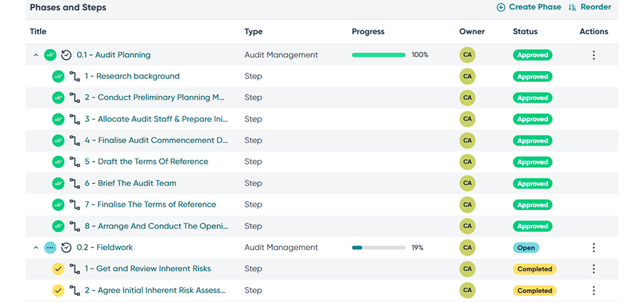Collapse the 0.1 - Audit Planning phase
Image resolution: width=644 pixels, height=302 pixels.
tap(36, 55)
